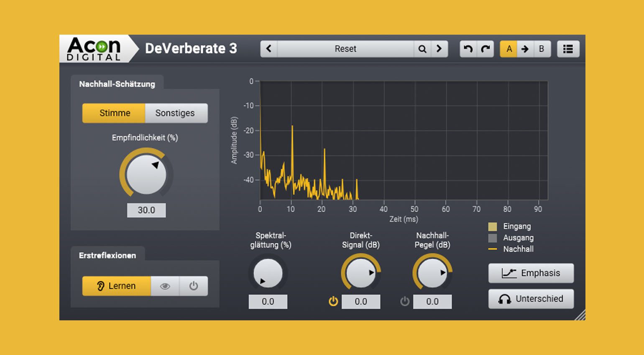Start reverb learning with the ear icon
This screenshot has width=644, height=355.
point(116,286)
